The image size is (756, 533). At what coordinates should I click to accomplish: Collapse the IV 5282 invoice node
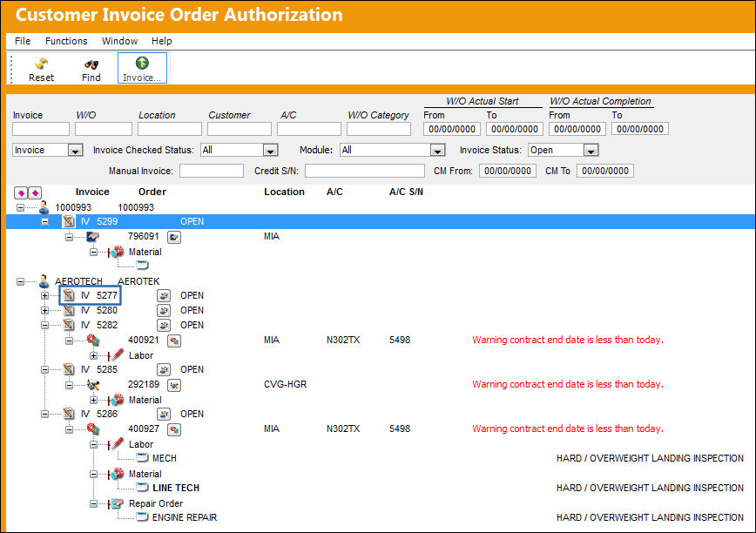(44, 326)
